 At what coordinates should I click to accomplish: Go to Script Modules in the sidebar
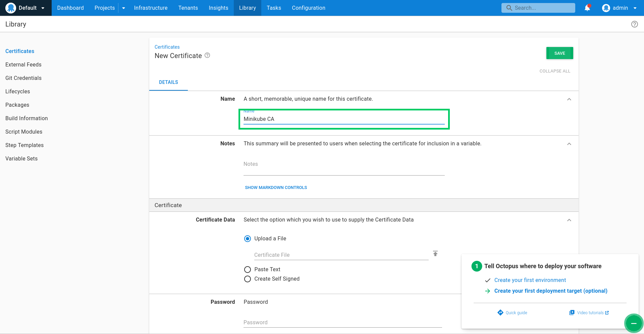point(24,132)
